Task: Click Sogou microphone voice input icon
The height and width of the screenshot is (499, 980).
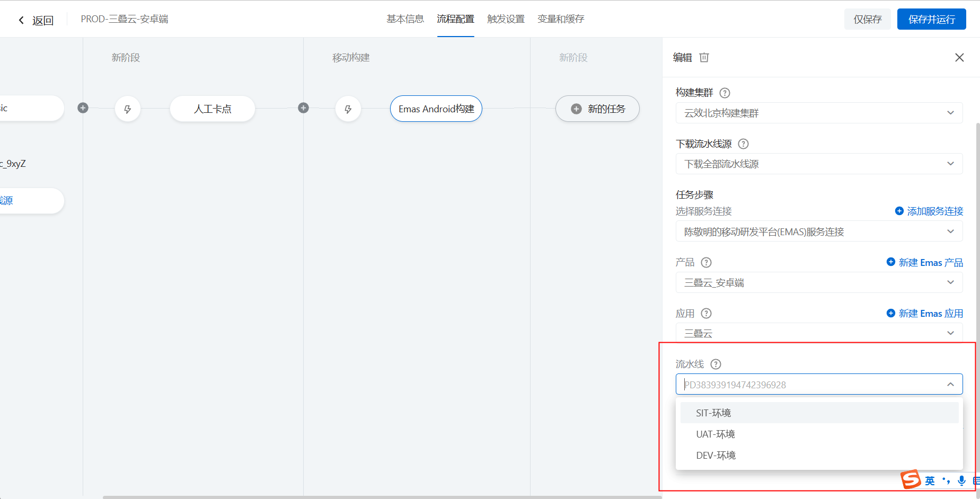Action: [x=961, y=480]
